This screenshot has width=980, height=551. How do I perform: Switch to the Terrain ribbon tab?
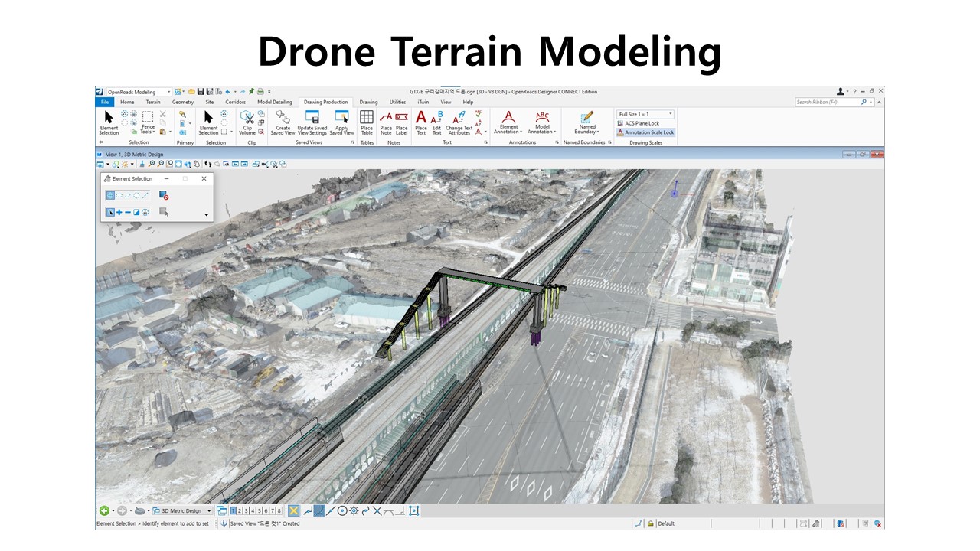[x=153, y=102]
